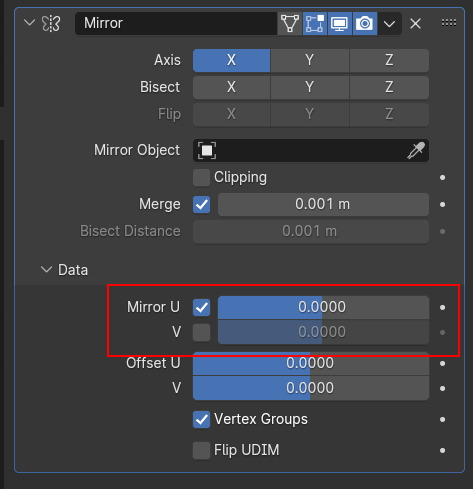
Task: Click Merge distance 0.001 m field
Action: tap(323, 204)
